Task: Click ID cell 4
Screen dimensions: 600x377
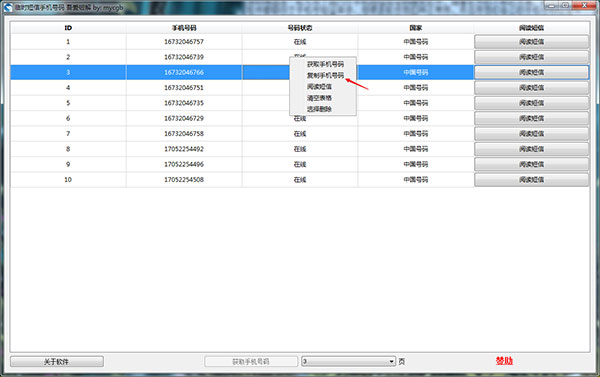Action: 68,88
